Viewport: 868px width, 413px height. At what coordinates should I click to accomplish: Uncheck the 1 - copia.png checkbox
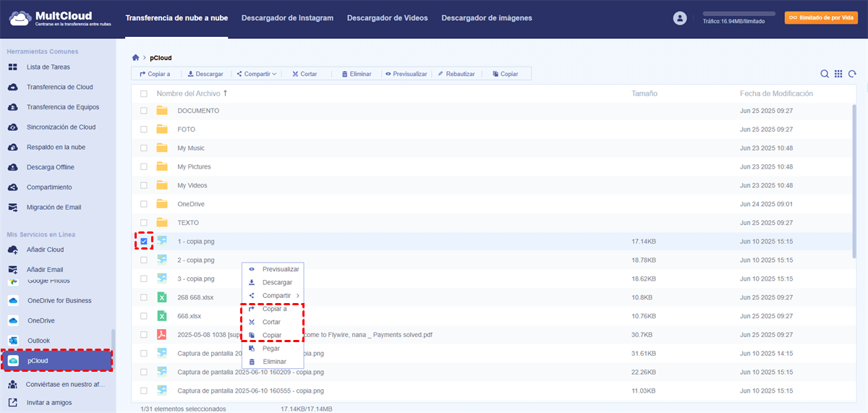coord(144,241)
